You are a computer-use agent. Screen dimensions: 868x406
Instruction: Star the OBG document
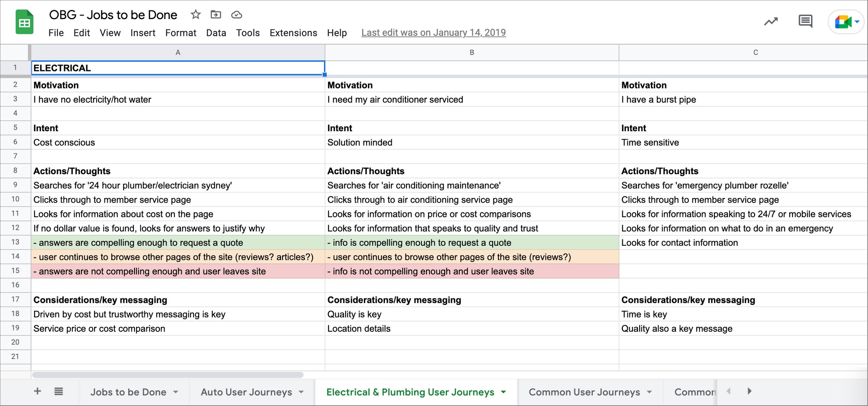pyautogui.click(x=195, y=15)
